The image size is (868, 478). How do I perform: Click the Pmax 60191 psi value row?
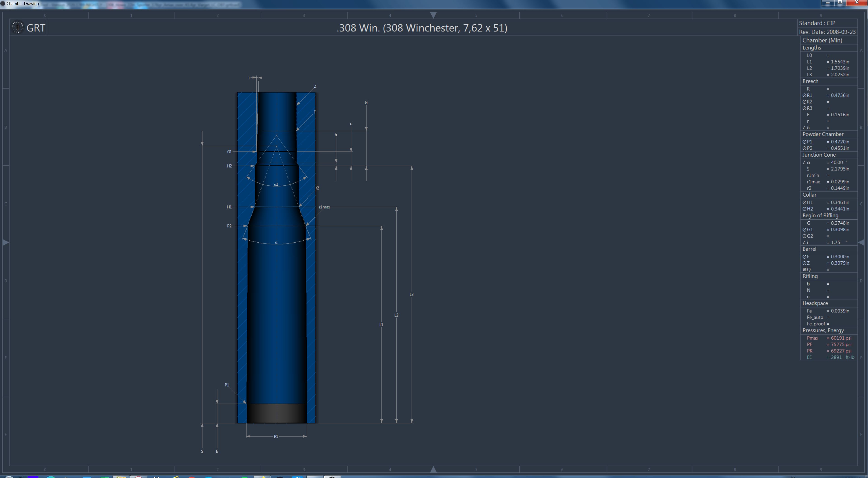point(829,338)
